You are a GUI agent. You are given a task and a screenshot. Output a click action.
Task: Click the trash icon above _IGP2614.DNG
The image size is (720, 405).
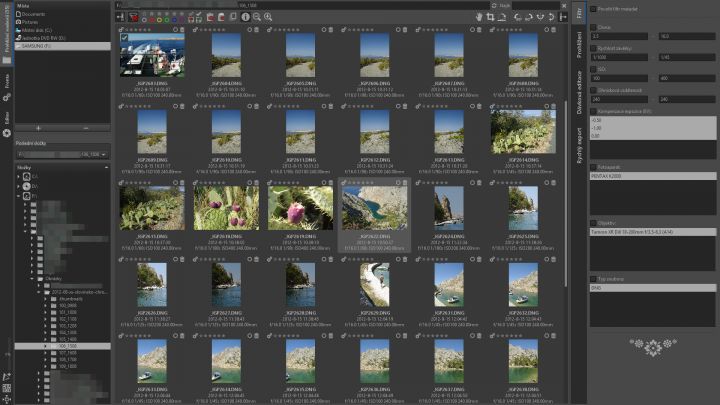pos(554,106)
